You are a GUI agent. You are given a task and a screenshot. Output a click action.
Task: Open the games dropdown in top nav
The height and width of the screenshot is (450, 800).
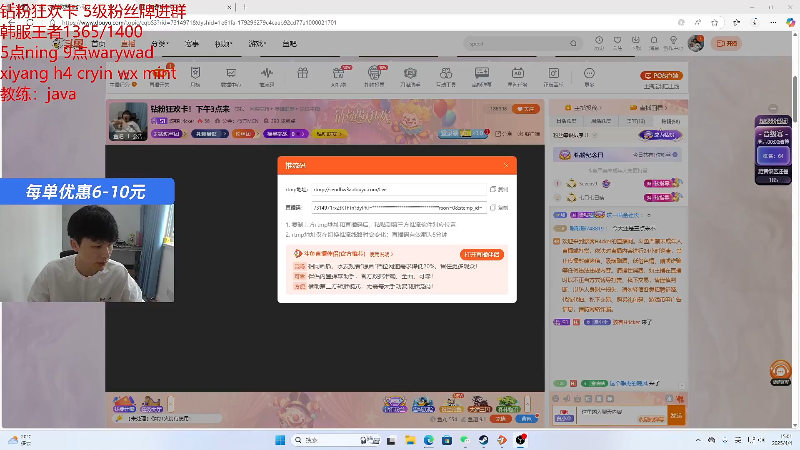[257, 43]
